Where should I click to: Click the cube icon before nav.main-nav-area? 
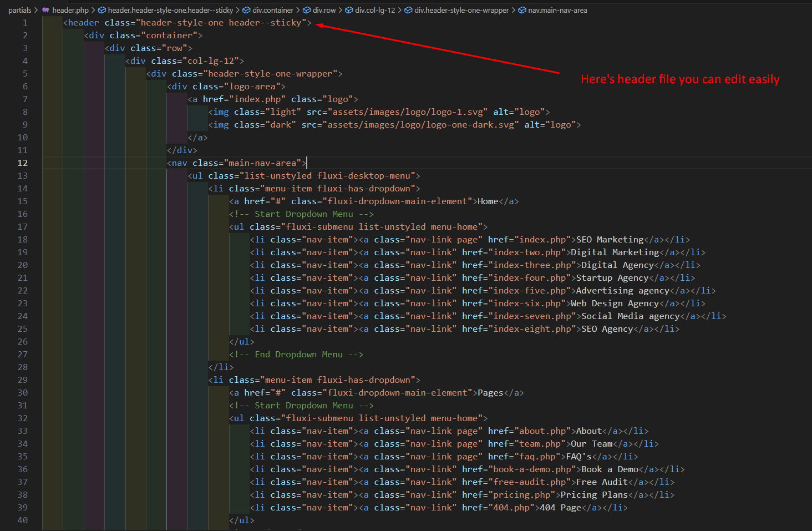(x=522, y=10)
